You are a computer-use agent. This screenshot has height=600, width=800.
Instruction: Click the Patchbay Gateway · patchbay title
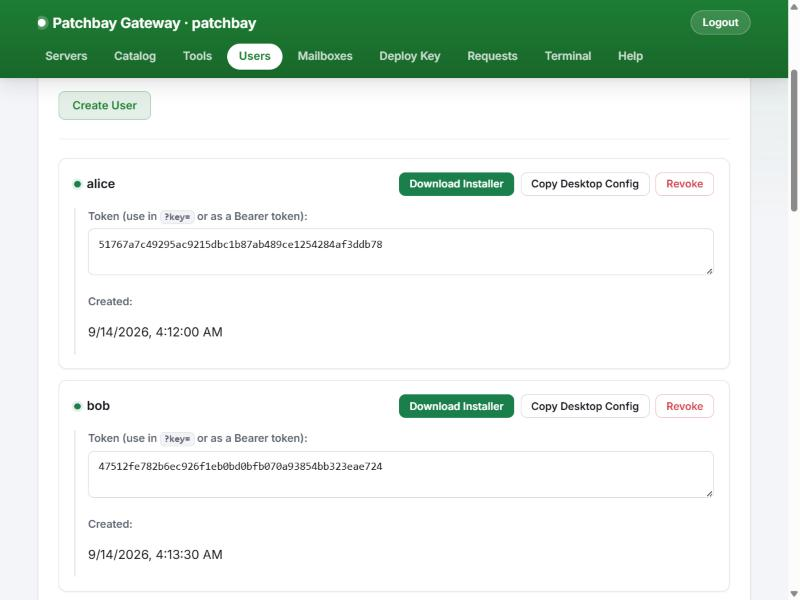click(x=154, y=23)
